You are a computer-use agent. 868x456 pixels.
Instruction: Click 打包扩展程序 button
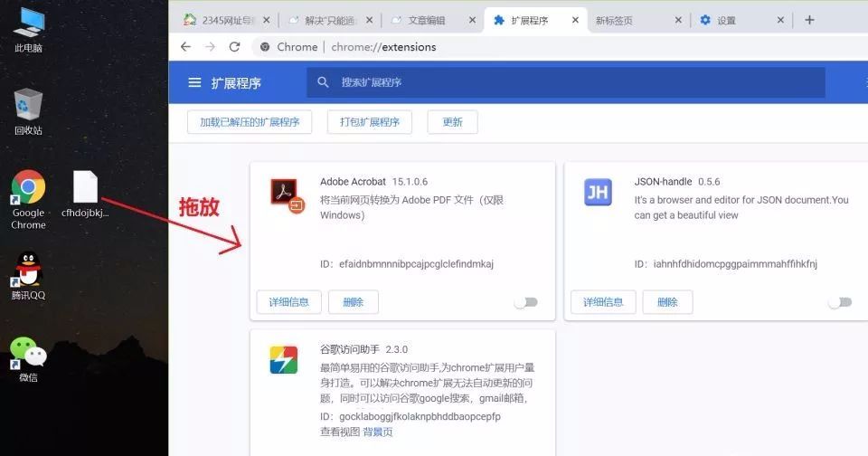(x=370, y=122)
